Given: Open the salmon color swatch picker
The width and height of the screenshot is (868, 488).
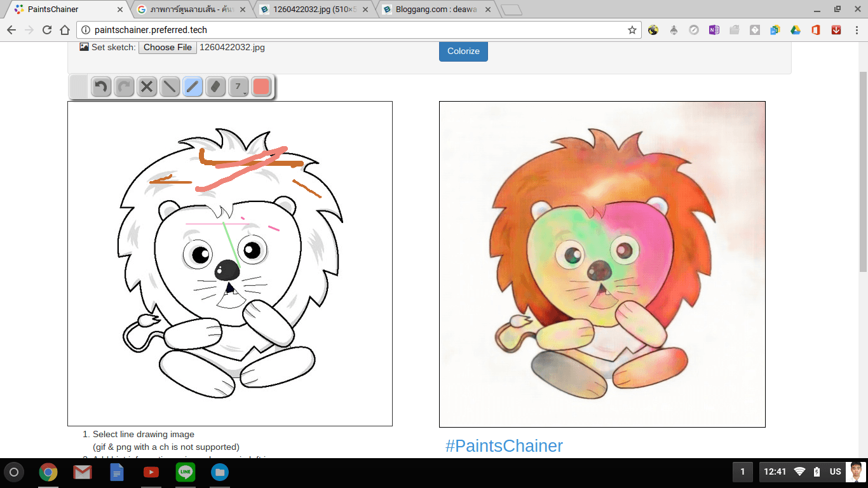Looking at the screenshot, I should [261, 86].
